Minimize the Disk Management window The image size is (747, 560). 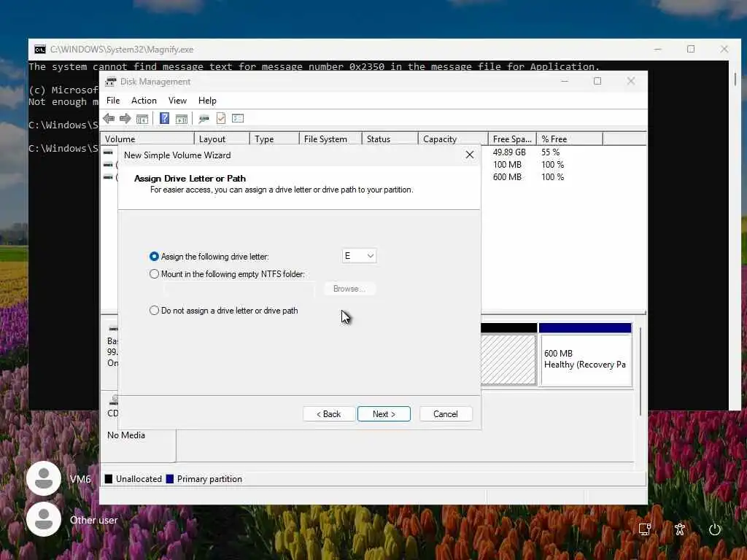click(x=565, y=82)
